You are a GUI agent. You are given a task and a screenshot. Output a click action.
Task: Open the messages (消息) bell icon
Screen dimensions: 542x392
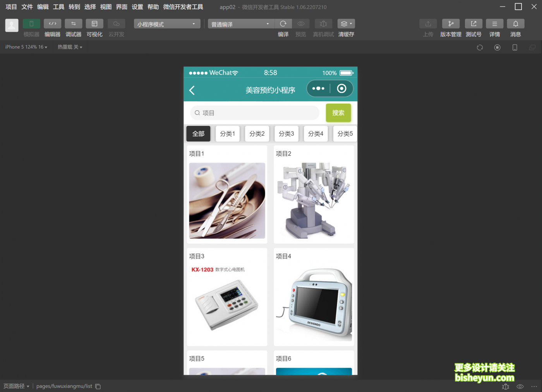515,24
